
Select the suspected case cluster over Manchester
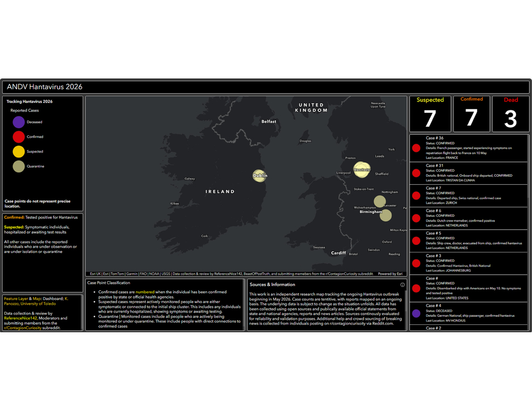(x=362, y=169)
